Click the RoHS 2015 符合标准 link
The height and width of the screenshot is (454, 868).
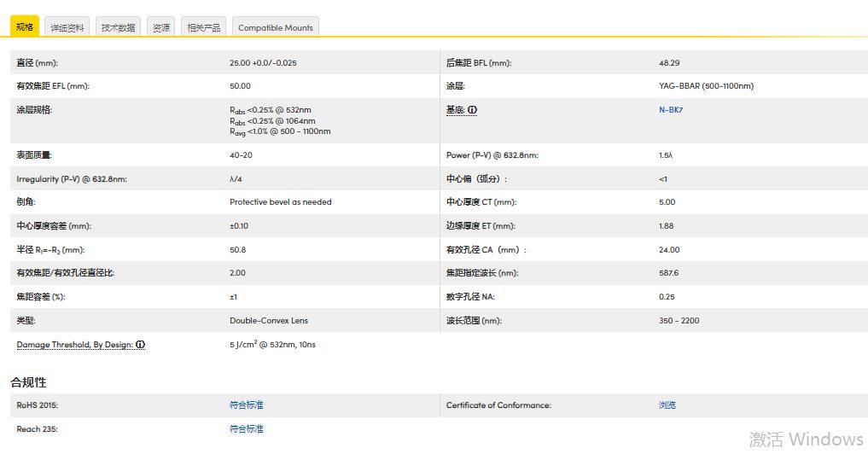[x=247, y=405]
